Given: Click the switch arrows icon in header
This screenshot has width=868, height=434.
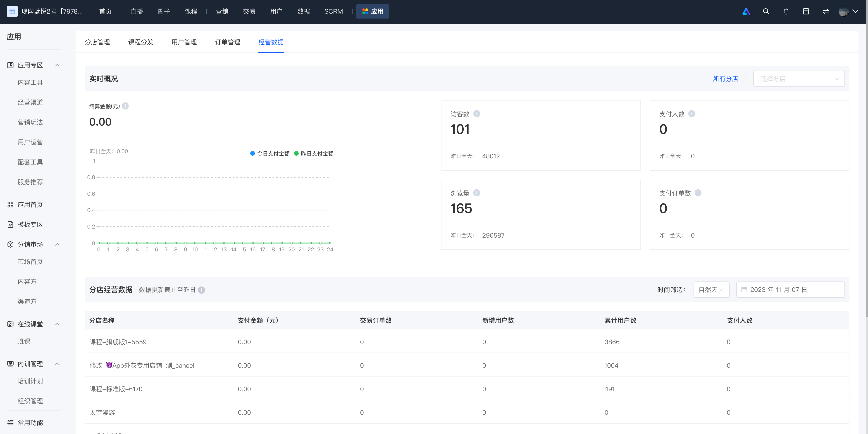Looking at the screenshot, I should [x=825, y=12].
